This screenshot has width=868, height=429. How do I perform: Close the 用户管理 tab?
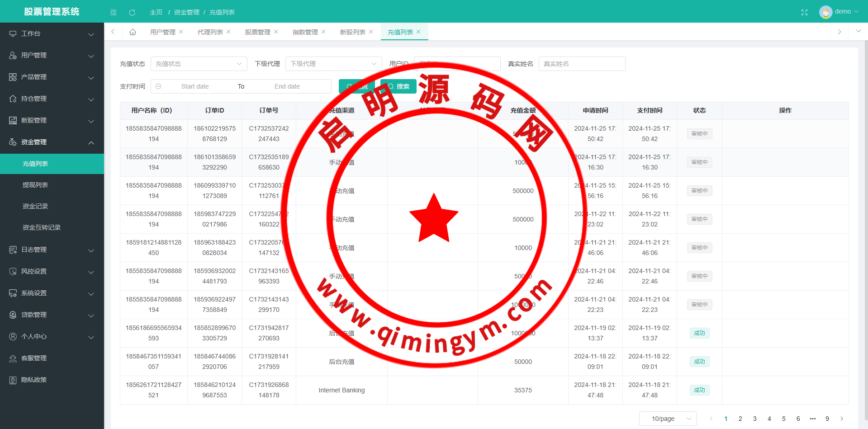[181, 32]
